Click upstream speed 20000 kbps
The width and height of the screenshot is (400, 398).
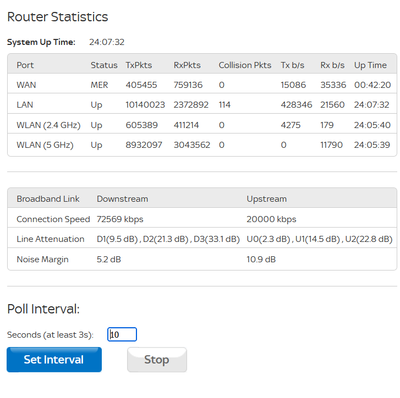coord(271,219)
